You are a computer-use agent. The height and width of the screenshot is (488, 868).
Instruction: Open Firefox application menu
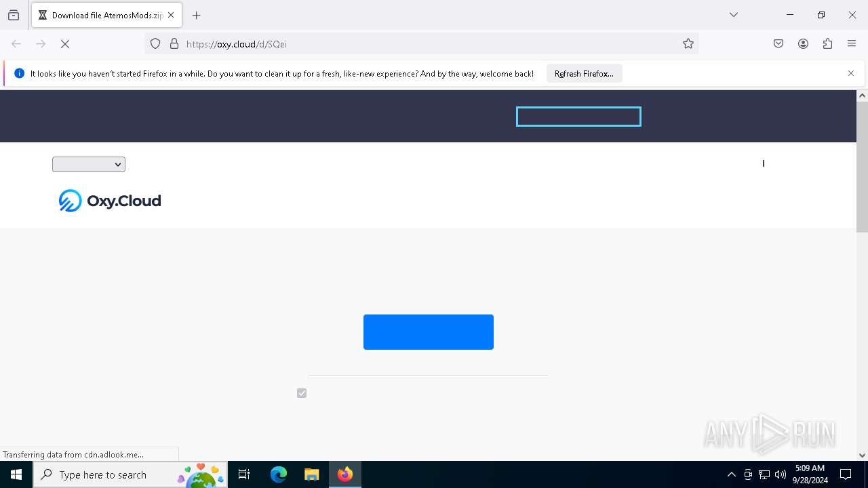point(852,44)
